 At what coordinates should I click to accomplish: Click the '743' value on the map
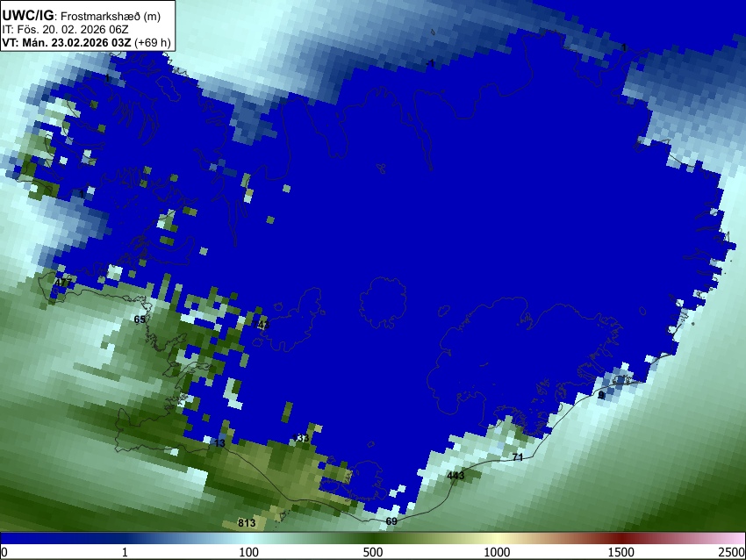click(262, 325)
